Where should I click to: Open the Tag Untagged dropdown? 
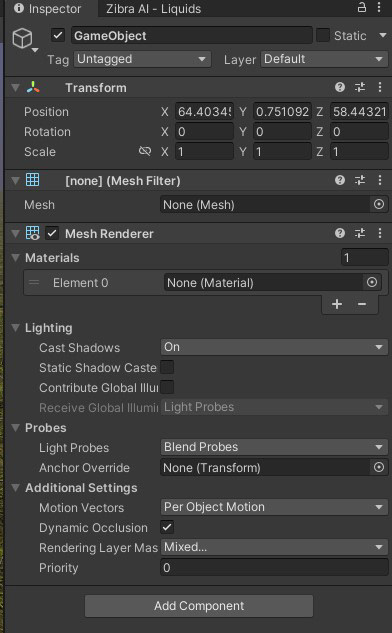pyautogui.click(x=143, y=59)
